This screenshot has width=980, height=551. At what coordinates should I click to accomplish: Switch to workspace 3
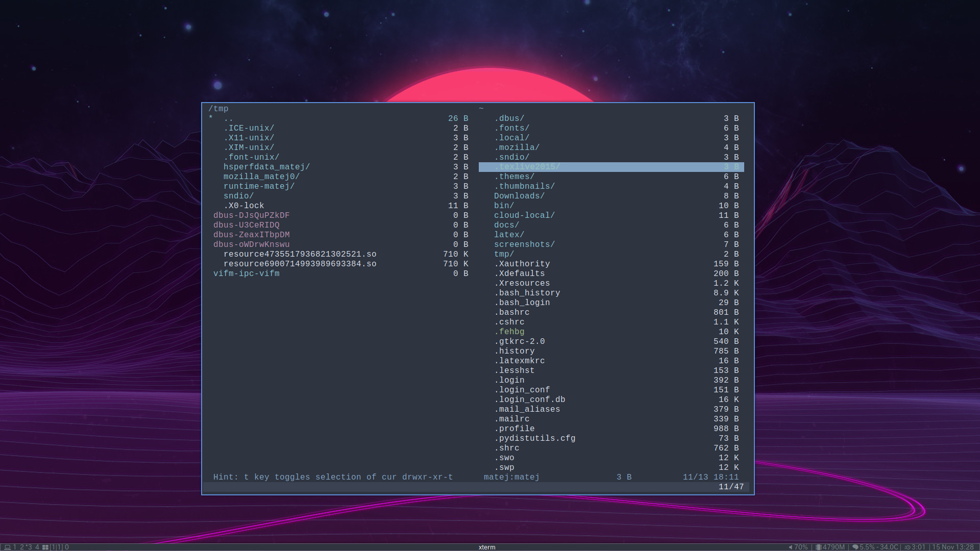tap(29, 547)
